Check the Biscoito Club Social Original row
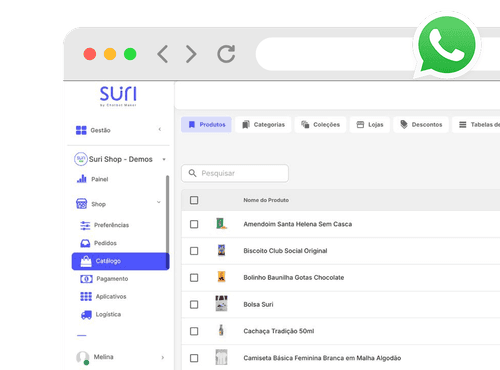The height and width of the screenshot is (370, 500). pos(194,251)
